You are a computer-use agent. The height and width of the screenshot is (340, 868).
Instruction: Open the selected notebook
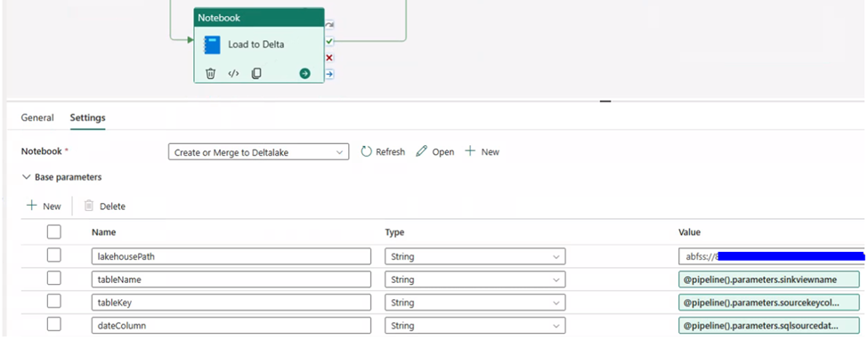click(x=435, y=151)
